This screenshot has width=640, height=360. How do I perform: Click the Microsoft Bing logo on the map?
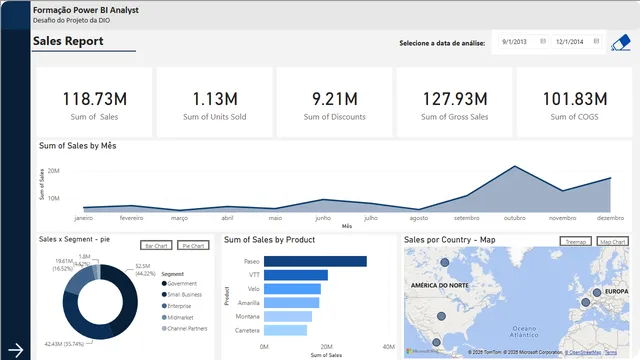point(422,351)
